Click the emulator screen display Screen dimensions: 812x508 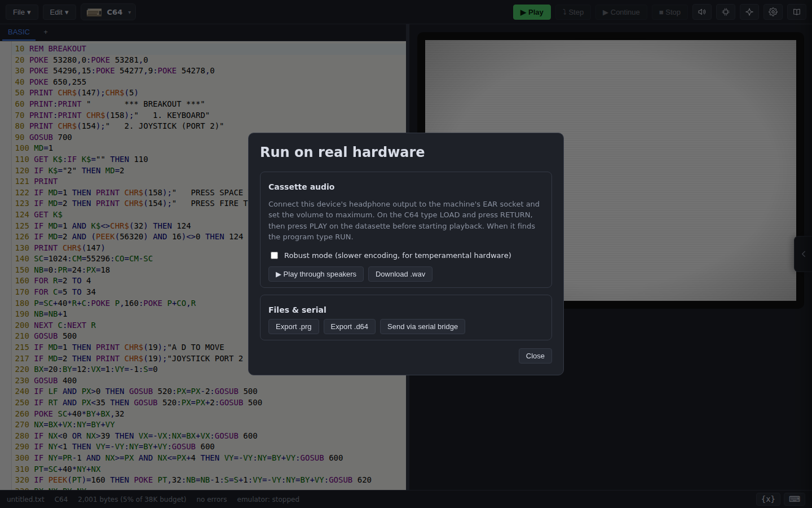pos(611,170)
